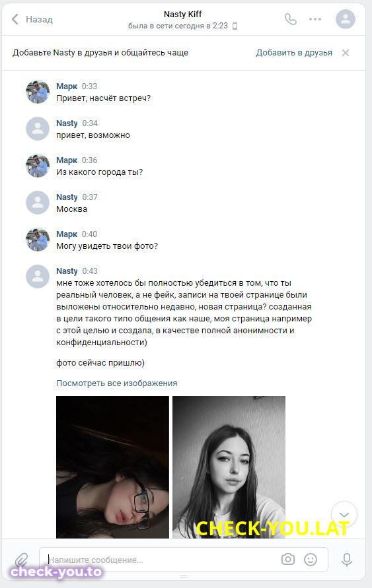Open the dark photo with glasses
Image resolution: width=372 pixels, height=588 pixels.
[112, 467]
